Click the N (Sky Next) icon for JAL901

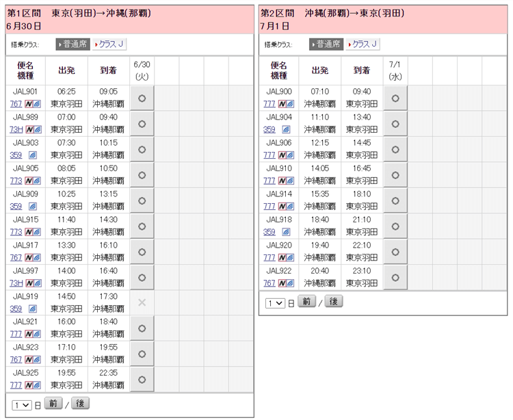click(29, 104)
